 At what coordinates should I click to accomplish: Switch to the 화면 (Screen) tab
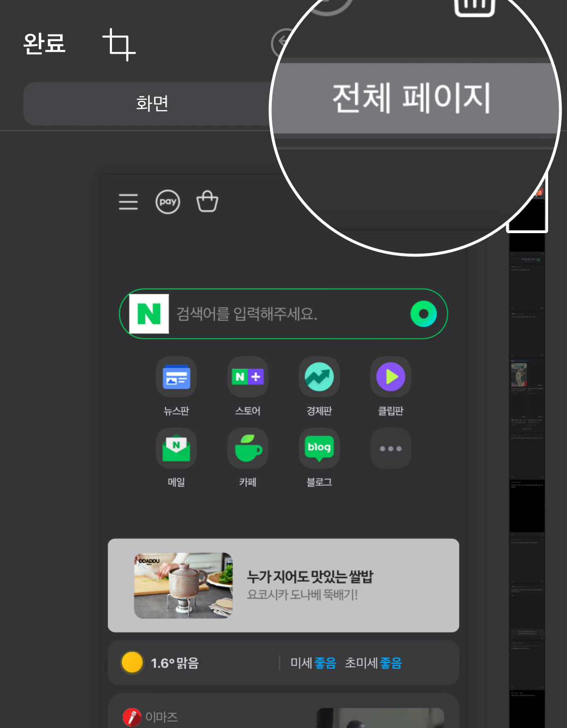click(152, 103)
